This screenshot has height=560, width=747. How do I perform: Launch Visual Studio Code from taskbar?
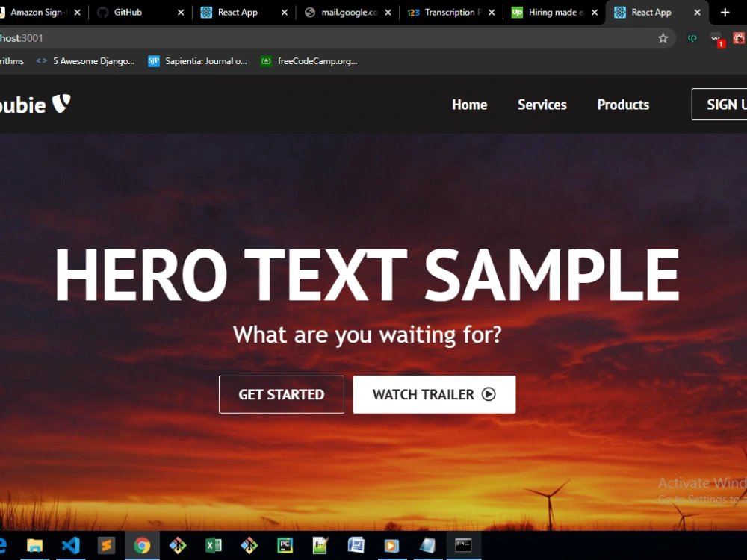point(70,545)
